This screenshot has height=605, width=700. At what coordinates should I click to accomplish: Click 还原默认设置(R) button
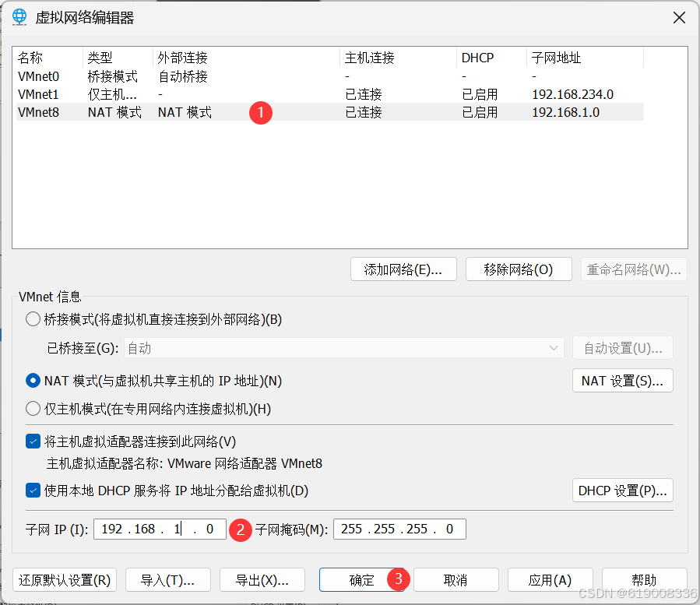[x=65, y=580]
